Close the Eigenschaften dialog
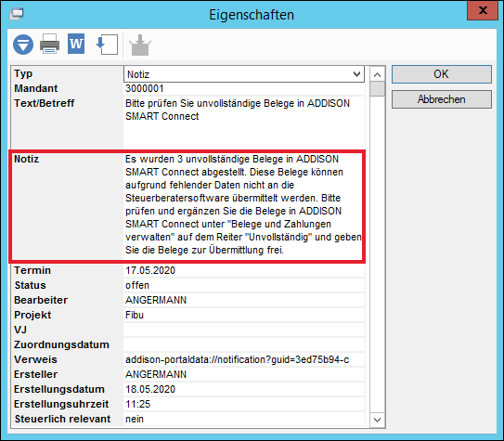This screenshot has width=504, height=441. tap(483, 10)
